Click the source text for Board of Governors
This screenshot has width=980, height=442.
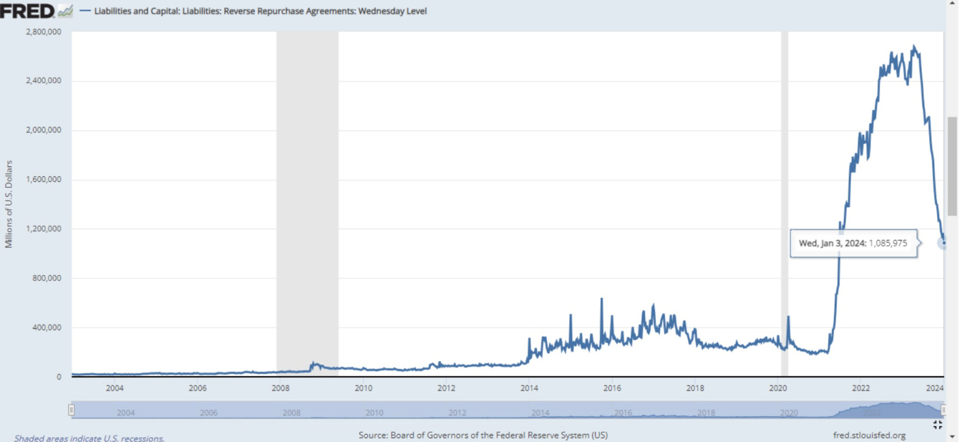point(483,435)
